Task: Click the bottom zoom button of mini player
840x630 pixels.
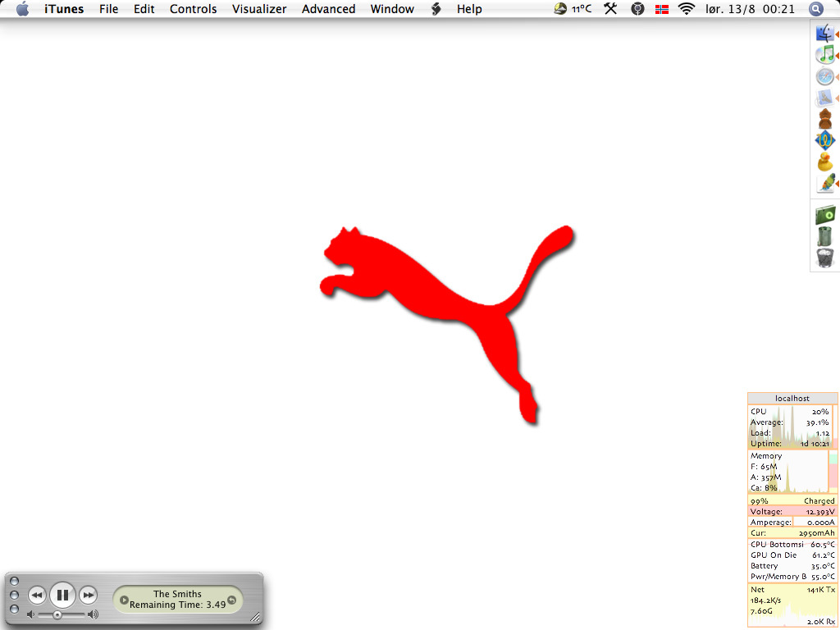Action: tap(15, 609)
